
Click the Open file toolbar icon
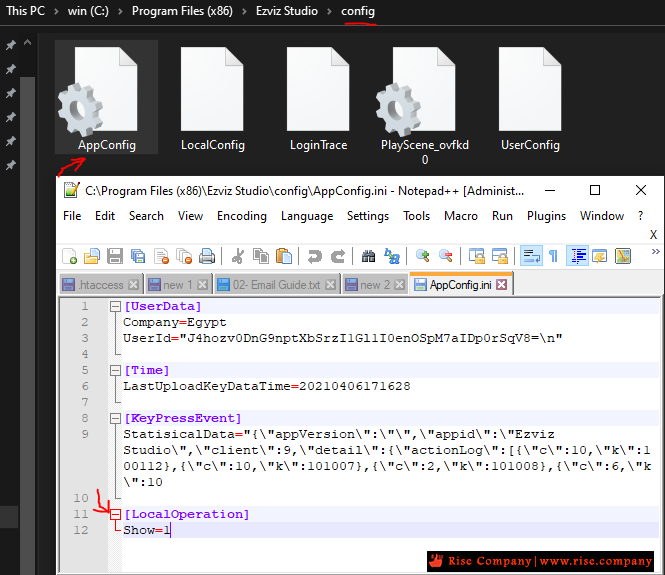pos(92,256)
